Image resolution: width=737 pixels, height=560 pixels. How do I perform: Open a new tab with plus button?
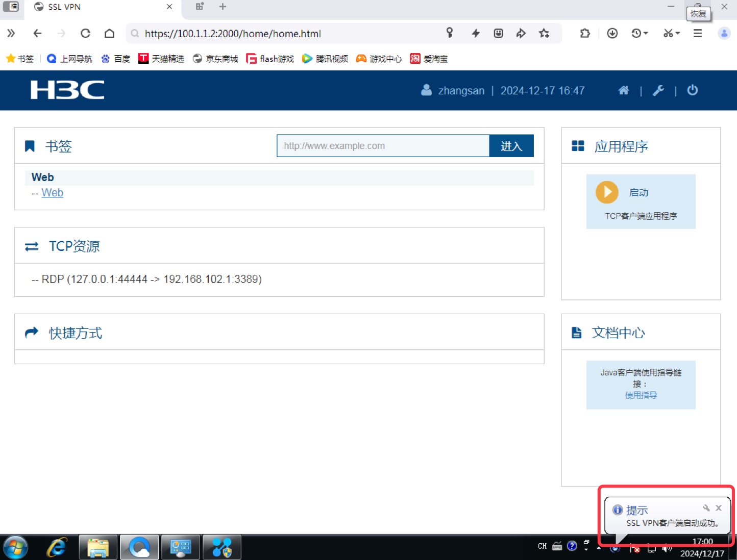(223, 7)
